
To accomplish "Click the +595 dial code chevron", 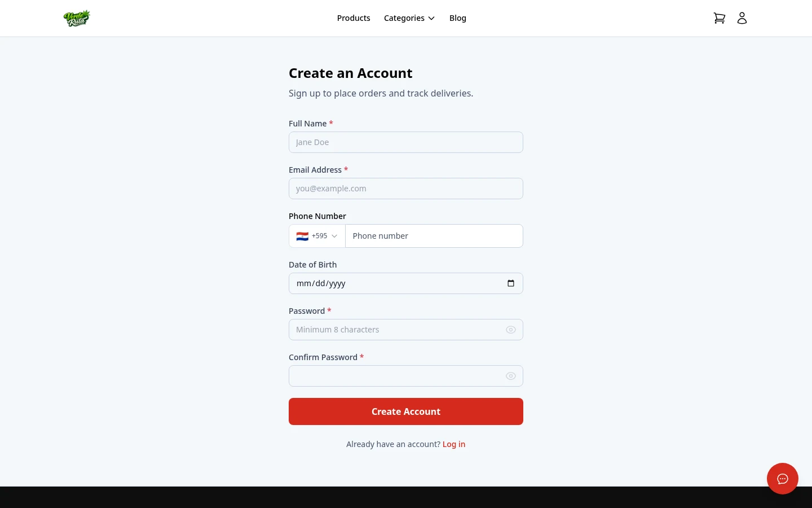I will click(x=334, y=236).
